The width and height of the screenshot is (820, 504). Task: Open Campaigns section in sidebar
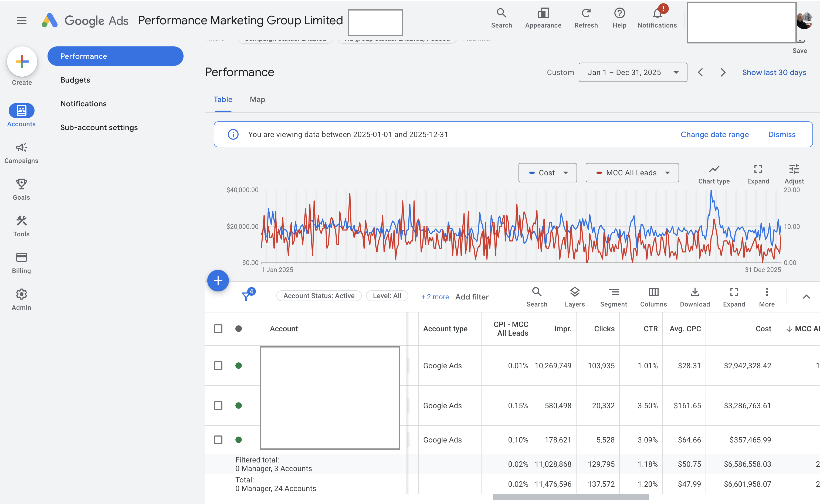point(21,153)
